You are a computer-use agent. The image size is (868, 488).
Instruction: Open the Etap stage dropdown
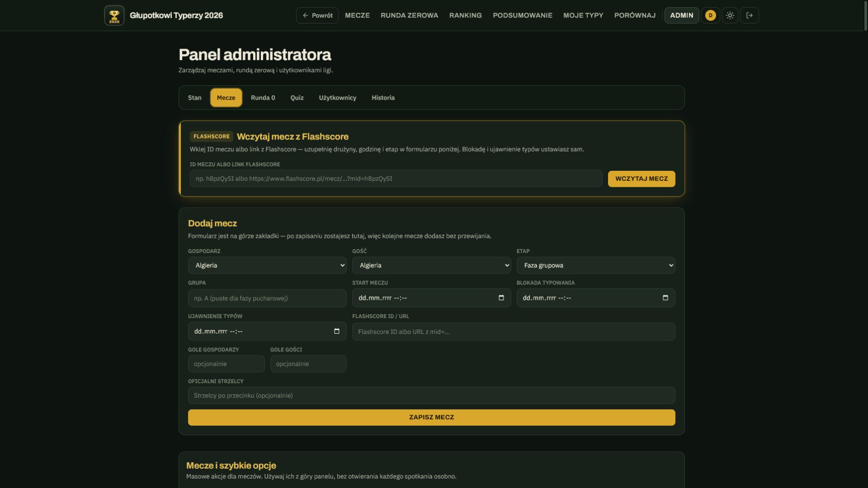coord(596,265)
